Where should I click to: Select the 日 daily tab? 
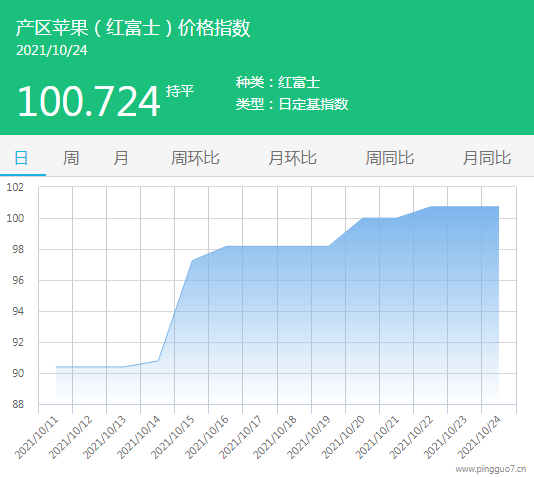click(x=21, y=158)
